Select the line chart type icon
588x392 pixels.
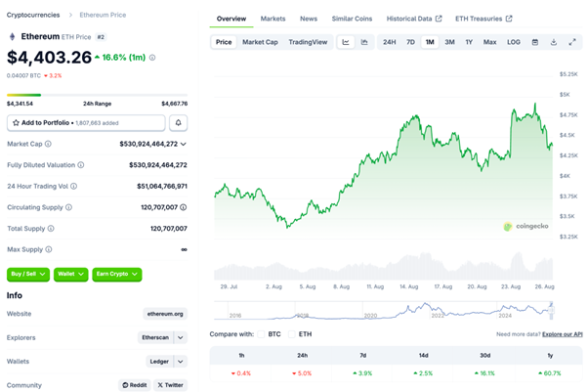346,42
